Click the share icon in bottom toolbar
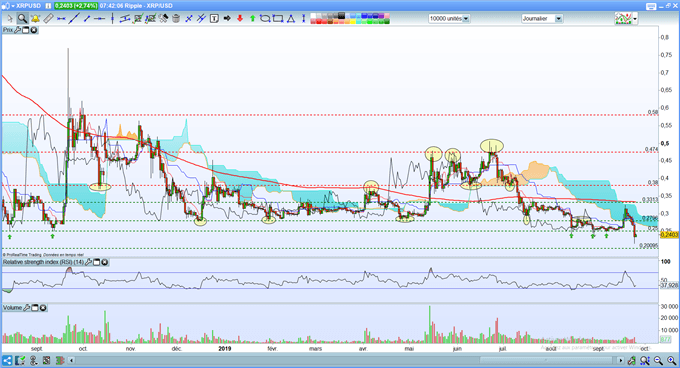Viewport: 680px width, 368px height. coord(7,361)
